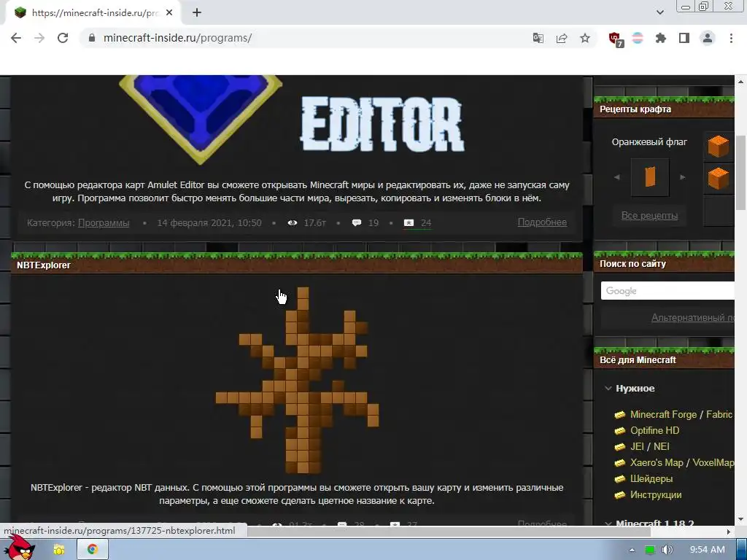Switch to Chrome in the taskbar
Screen dimensions: 747x560
[x=92, y=550]
